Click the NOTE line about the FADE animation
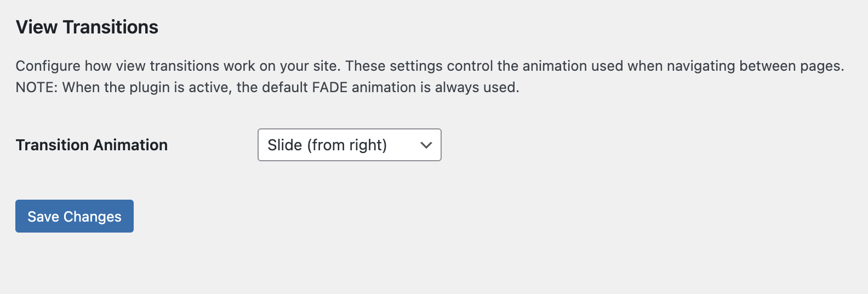 click(267, 87)
